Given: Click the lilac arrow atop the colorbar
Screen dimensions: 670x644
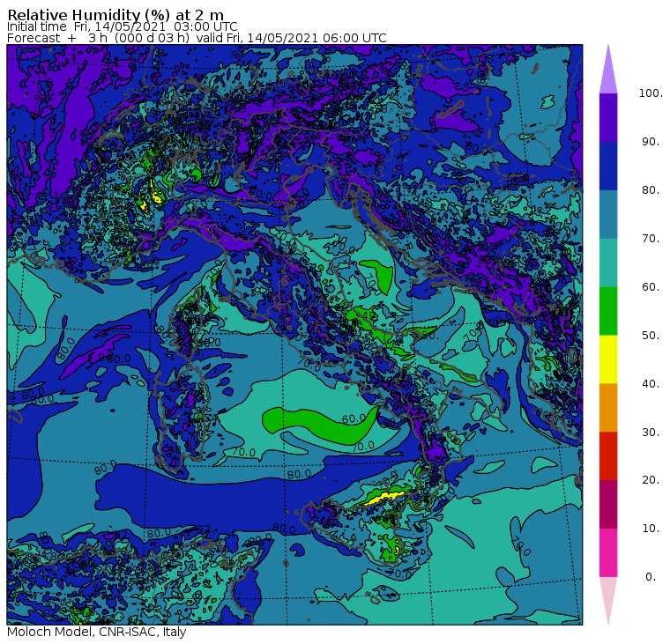Looking at the screenshot, I should click(608, 70).
